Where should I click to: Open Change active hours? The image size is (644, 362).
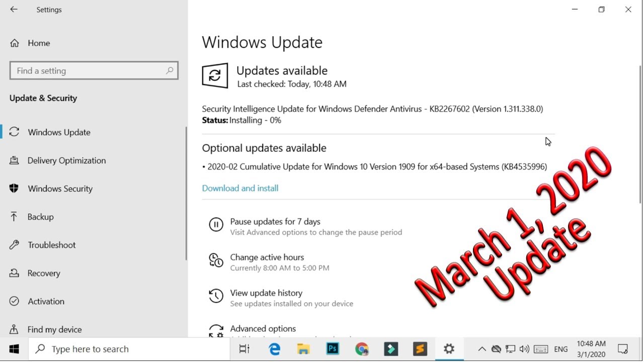click(x=267, y=257)
